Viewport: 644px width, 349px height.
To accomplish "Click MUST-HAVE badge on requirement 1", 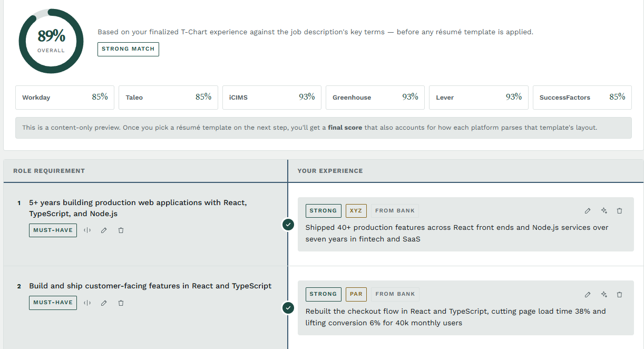I will click(x=53, y=230).
